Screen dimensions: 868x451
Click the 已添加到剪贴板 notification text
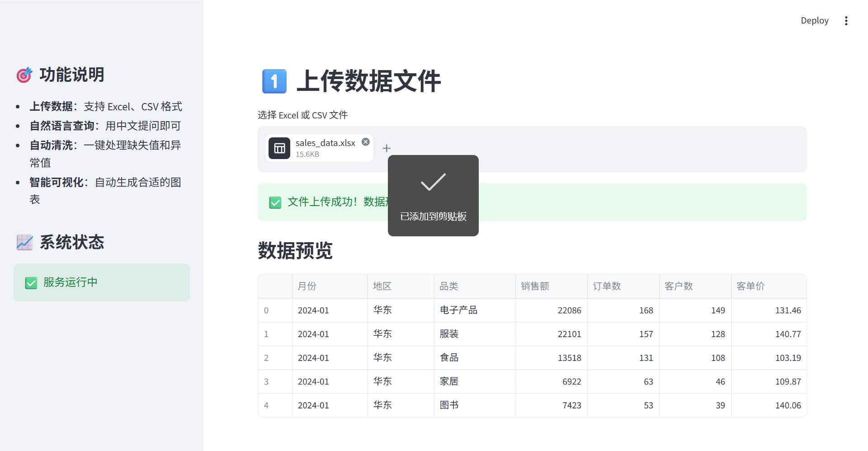[x=433, y=216]
